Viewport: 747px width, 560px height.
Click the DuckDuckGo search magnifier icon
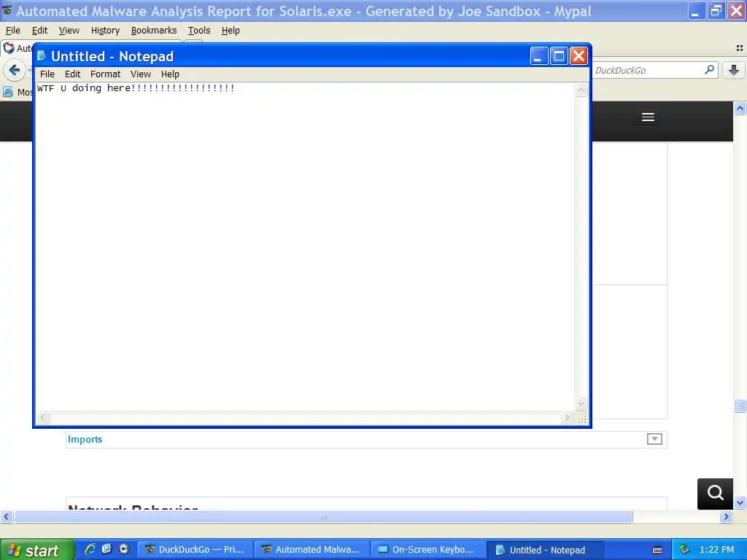click(709, 70)
